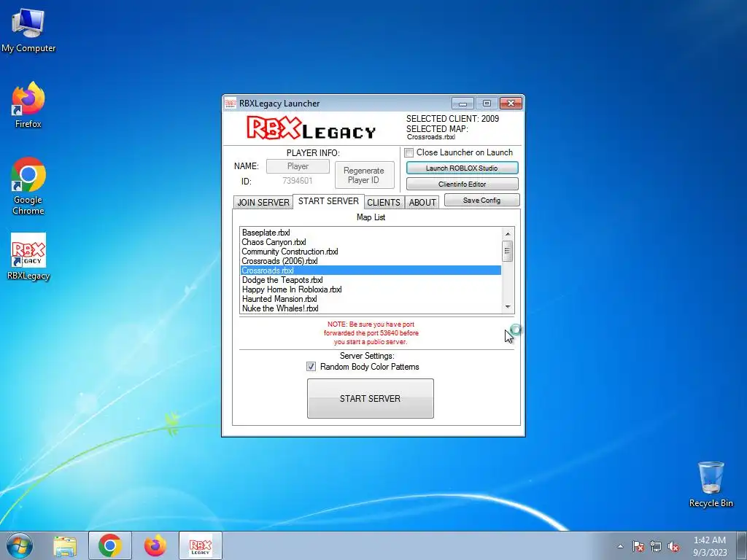Select the START SERVER tab
The image size is (747, 560).
tap(328, 201)
